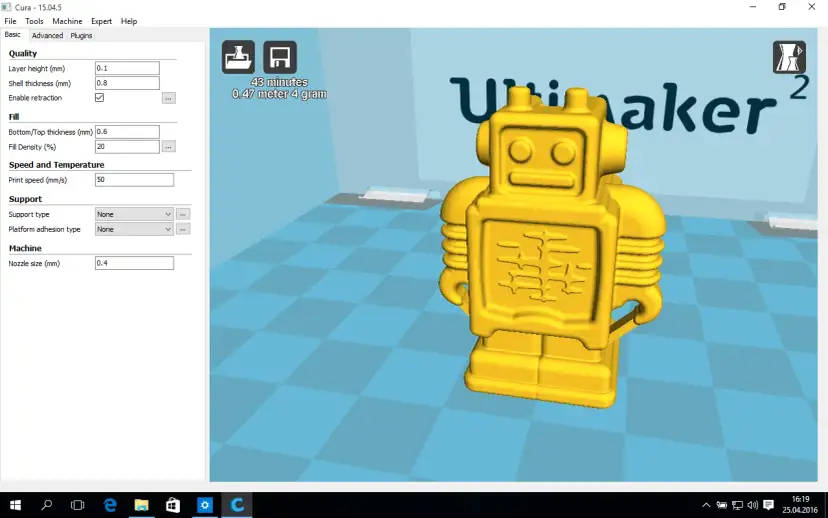Viewport: 828px width, 518px height.
Task: Open Fill Density ellipsis settings button
Action: 168,147
